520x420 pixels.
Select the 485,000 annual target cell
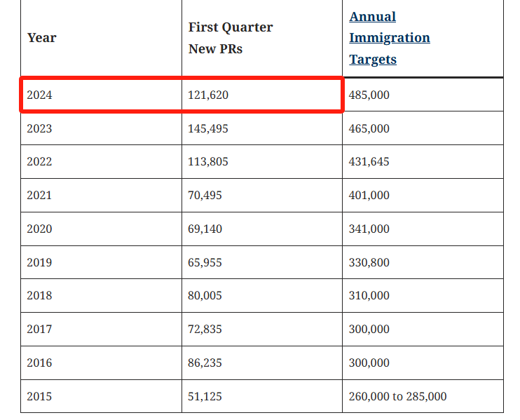[x=369, y=95]
